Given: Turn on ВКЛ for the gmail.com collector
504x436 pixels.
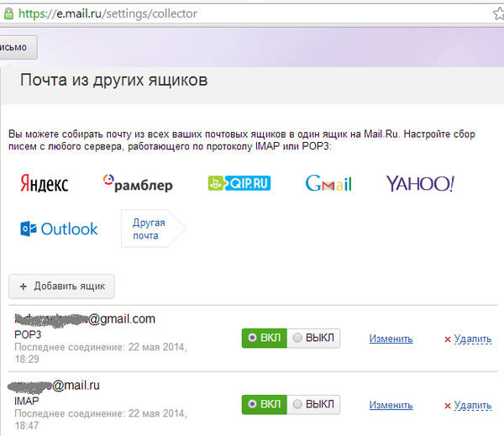Looking at the screenshot, I should coord(265,338).
